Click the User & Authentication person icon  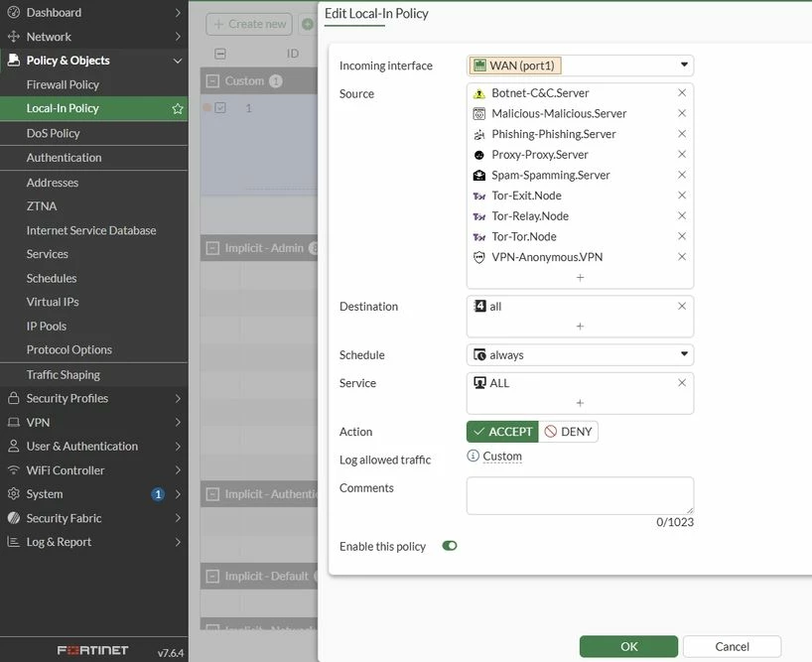click(x=14, y=446)
